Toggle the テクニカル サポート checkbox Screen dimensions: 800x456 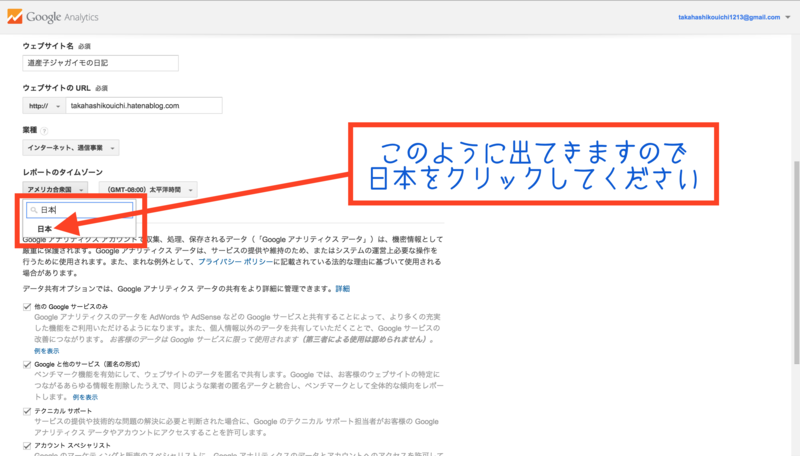[x=27, y=411]
